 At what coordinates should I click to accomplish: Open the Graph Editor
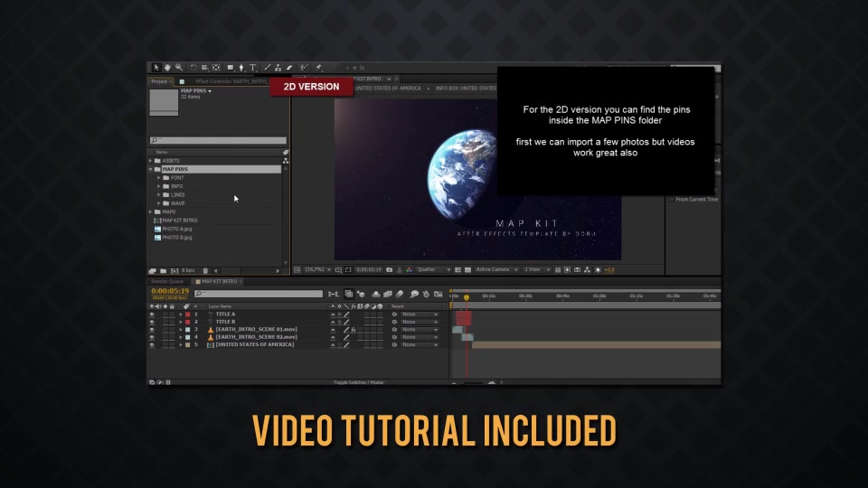(x=438, y=295)
